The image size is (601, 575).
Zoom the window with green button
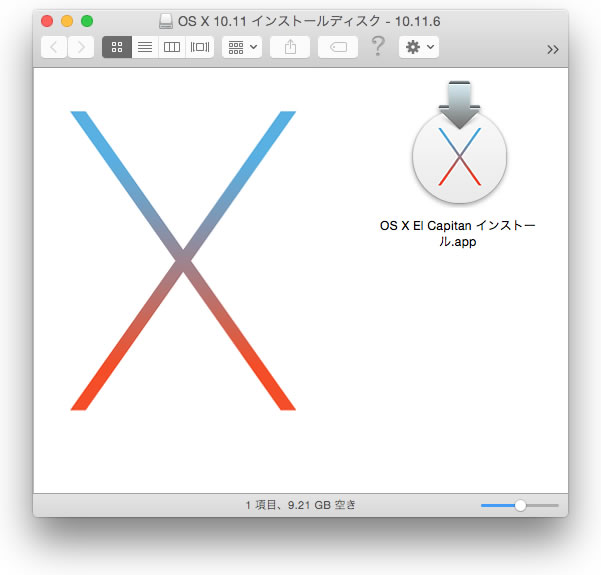(x=87, y=21)
